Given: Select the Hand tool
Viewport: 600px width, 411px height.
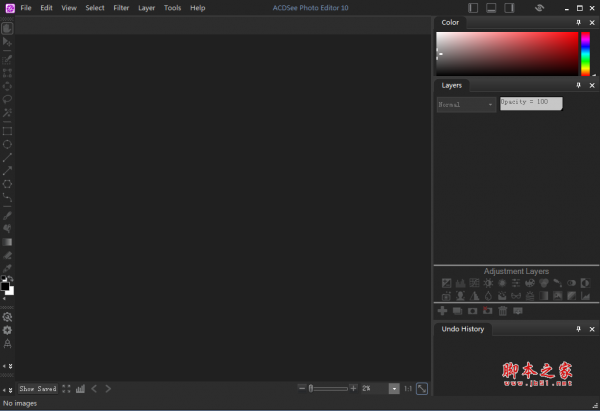Looking at the screenshot, I should pyautogui.click(x=7, y=28).
